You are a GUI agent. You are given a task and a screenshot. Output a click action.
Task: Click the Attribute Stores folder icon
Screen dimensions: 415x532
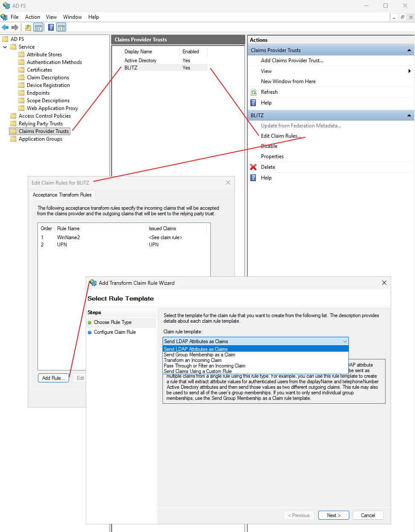(21, 54)
